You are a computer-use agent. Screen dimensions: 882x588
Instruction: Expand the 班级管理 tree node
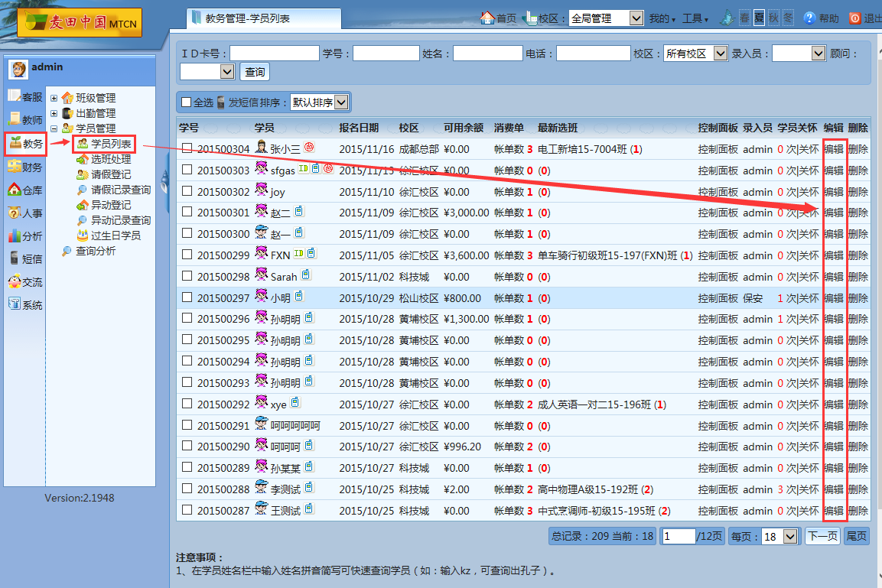click(54, 98)
